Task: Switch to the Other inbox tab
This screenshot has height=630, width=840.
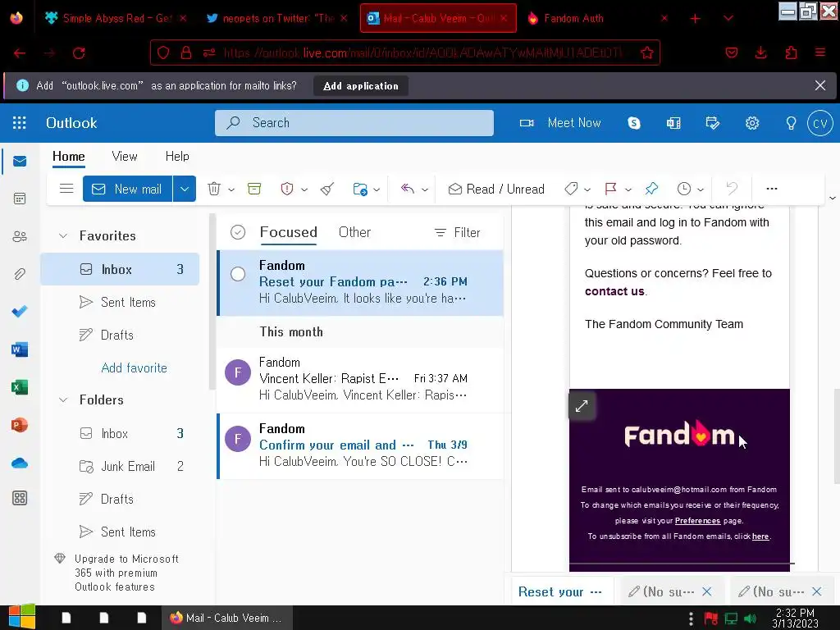Action: 354,232
